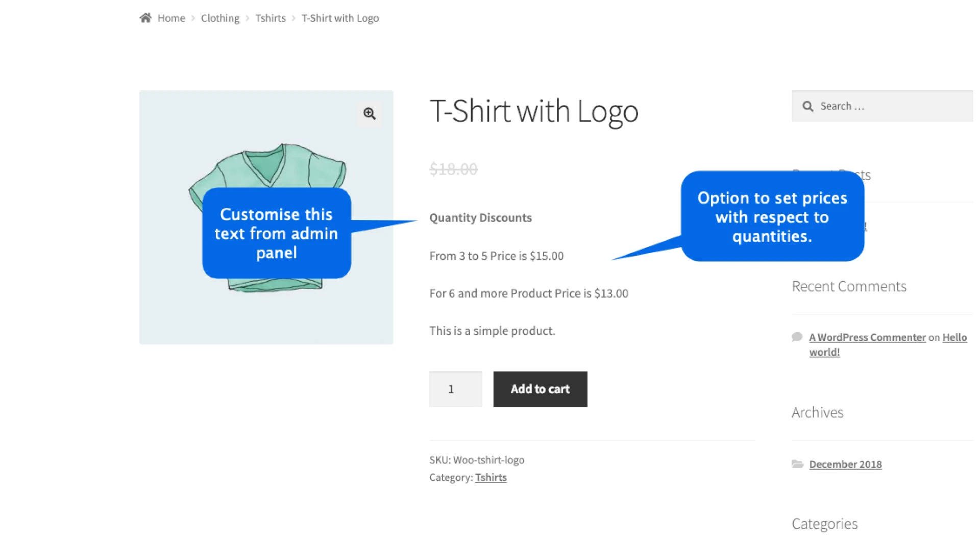Open the Tshirts category link below the SKU
Screen dimensions: 980x541
[x=491, y=477]
